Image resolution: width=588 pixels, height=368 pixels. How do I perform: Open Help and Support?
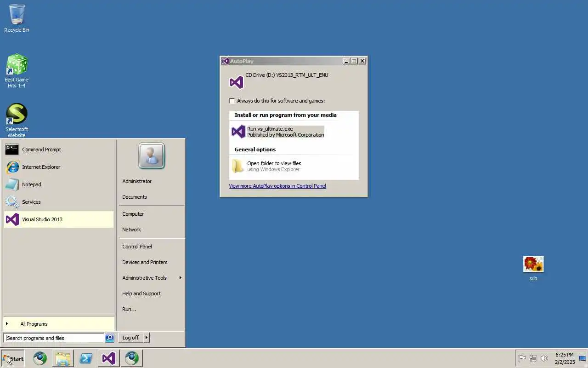coord(152,293)
